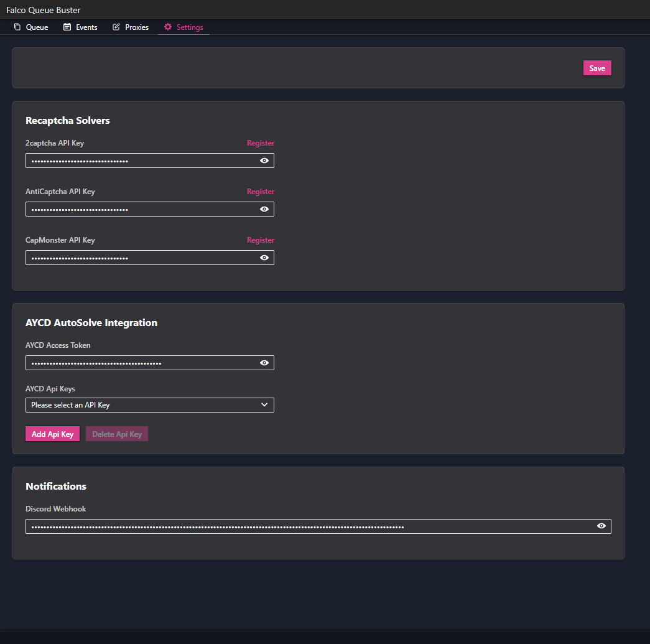Click the Recaptcha Solvers heading
The height and width of the screenshot is (644, 650).
[68, 121]
